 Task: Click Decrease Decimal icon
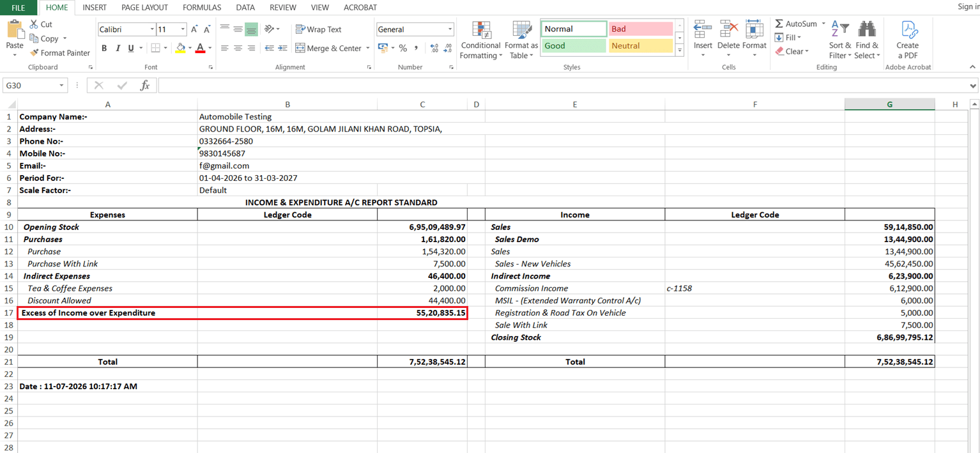tap(448, 48)
